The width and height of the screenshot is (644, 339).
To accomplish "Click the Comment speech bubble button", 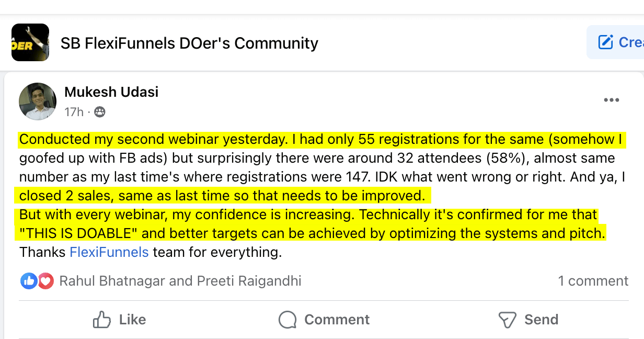I will pos(324,320).
